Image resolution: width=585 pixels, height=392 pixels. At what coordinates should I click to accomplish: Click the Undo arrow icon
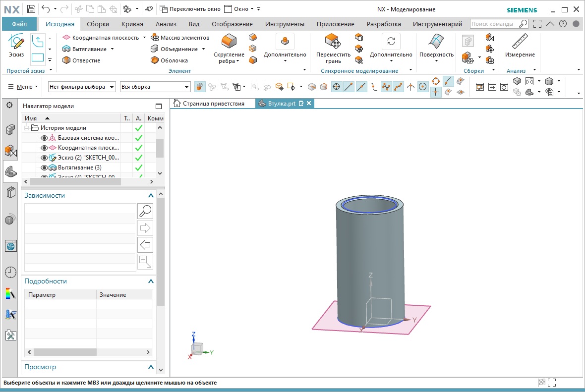(x=46, y=9)
